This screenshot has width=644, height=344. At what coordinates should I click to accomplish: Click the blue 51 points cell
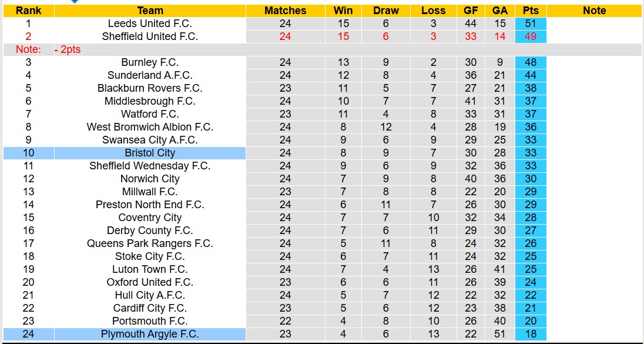(x=531, y=24)
